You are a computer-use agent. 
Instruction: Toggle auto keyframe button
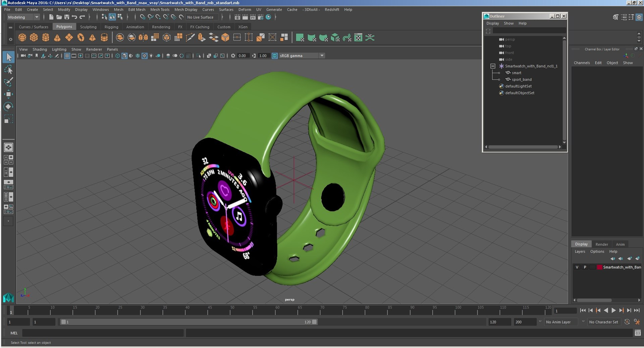[627, 322]
